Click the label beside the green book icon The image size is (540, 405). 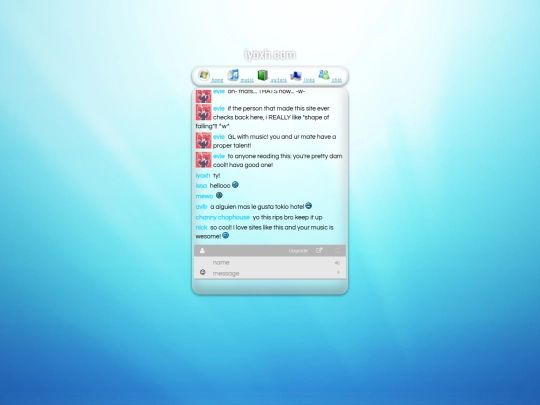[x=278, y=80]
